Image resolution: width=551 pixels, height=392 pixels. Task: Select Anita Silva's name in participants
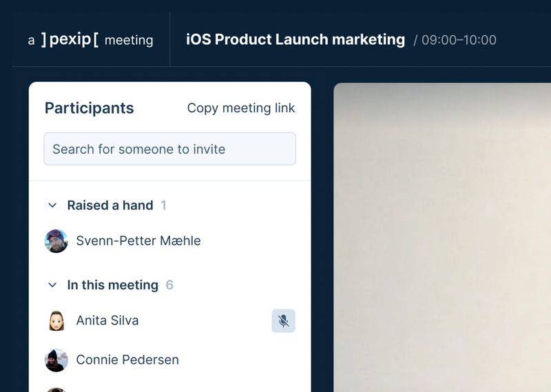107,321
